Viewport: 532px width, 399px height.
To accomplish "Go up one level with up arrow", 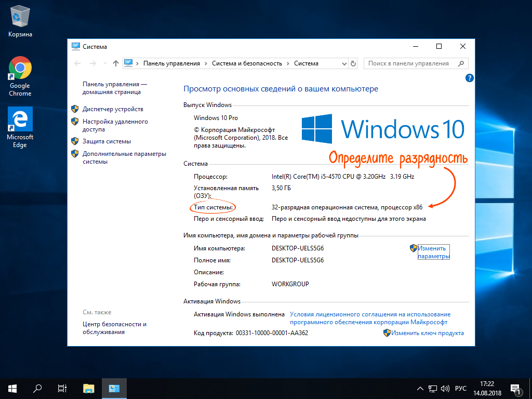I will click(116, 63).
